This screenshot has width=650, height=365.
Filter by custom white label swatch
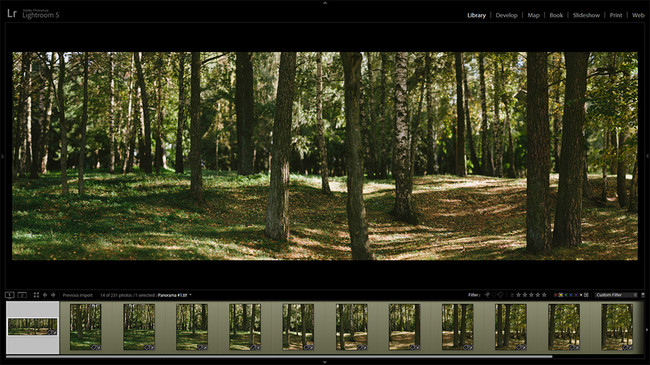tap(581, 295)
